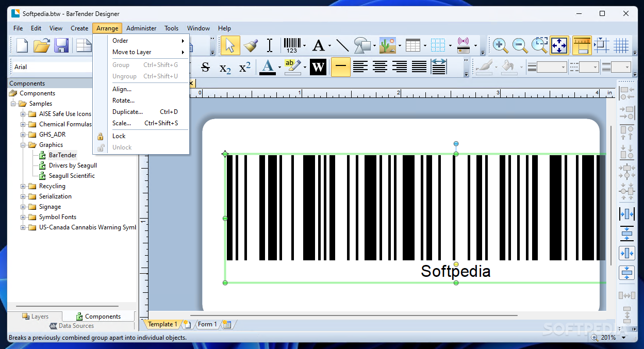
Task: Select the text cursor I-beam tool
Action: point(270,45)
